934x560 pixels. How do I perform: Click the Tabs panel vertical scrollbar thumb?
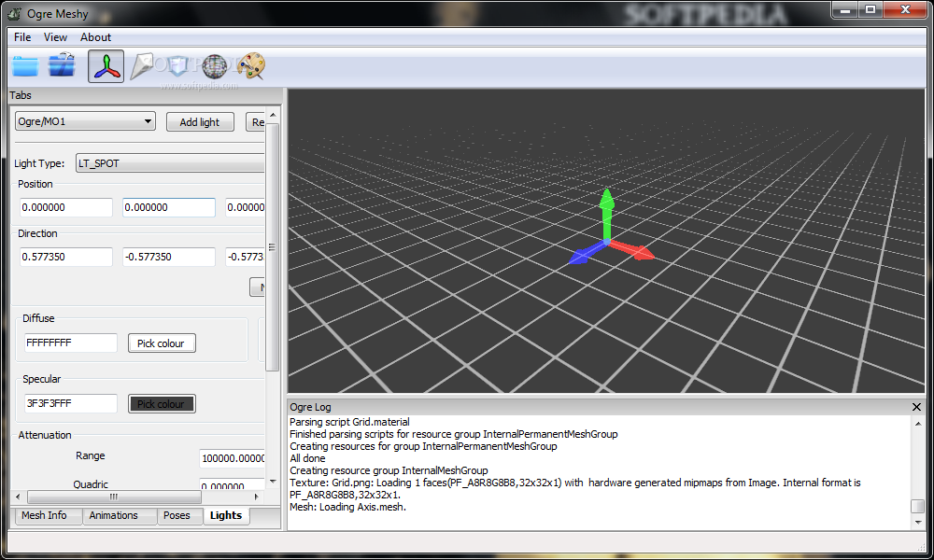click(x=272, y=247)
